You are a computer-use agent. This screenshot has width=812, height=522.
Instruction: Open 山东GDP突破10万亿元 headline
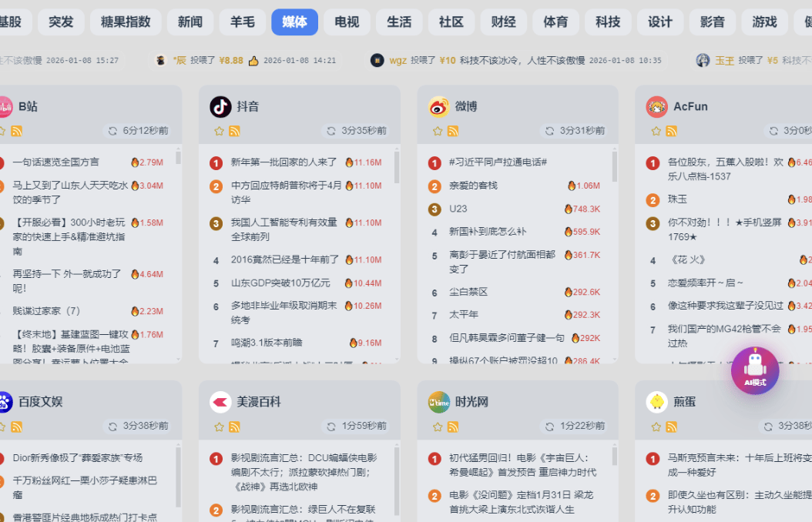pyautogui.click(x=280, y=283)
